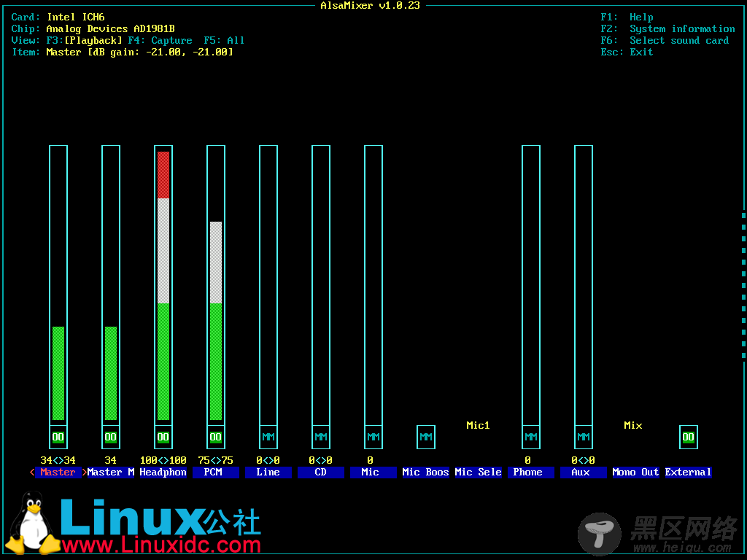The height and width of the screenshot is (560, 747).
Task: Select the Mic channel label
Action: [x=373, y=472]
